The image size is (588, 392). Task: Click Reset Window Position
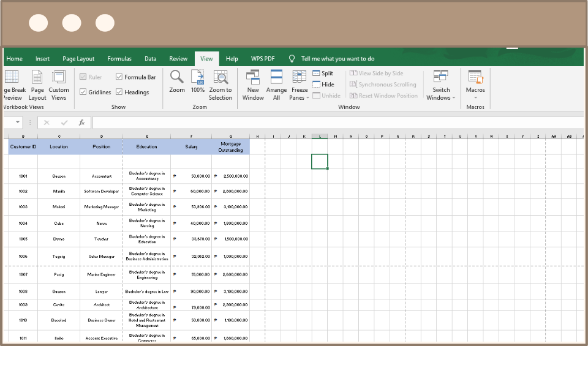[383, 96]
